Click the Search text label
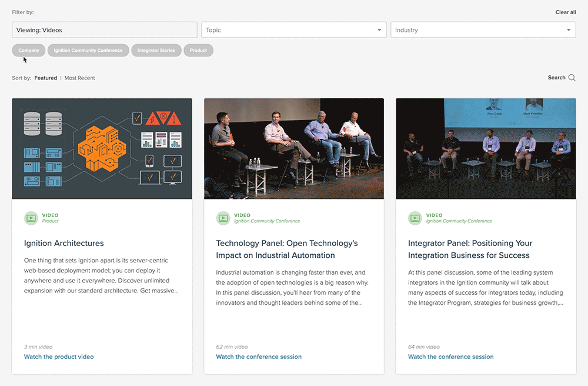This screenshot has width=588, height=386. point(556,78)
